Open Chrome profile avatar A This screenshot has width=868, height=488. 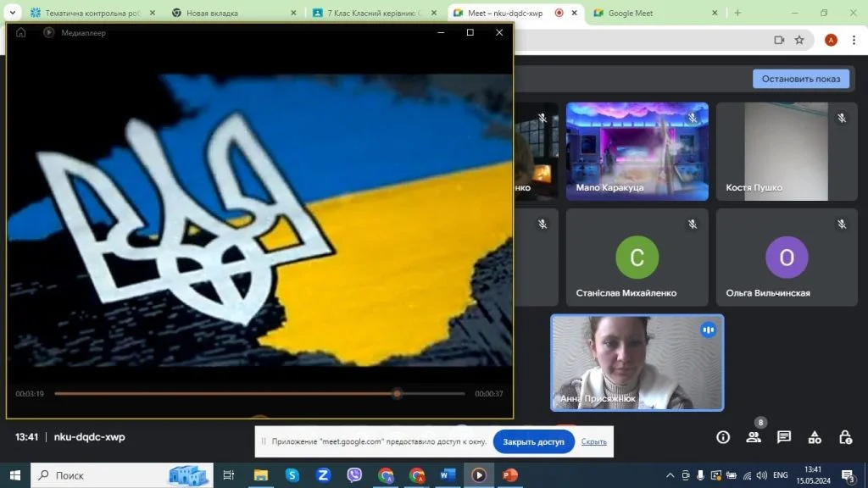831,40
